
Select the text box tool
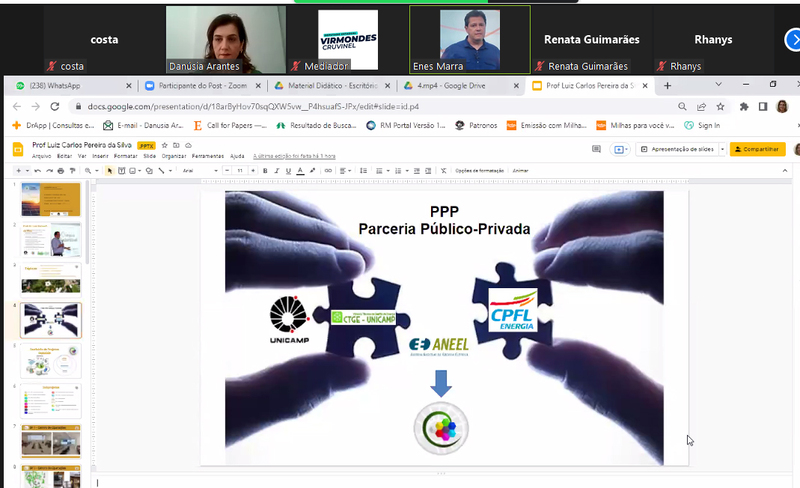tap(121, 171)
